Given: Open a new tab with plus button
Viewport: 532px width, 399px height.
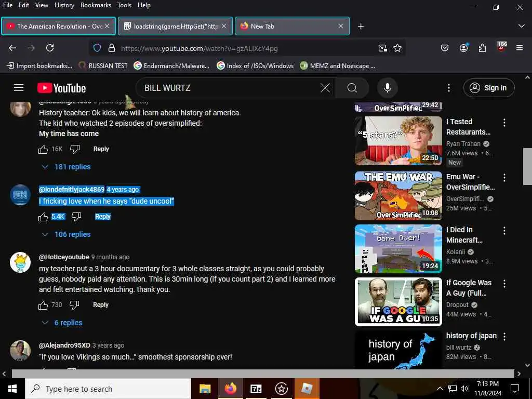Looking at the screenshot, I should pos(361,26).
